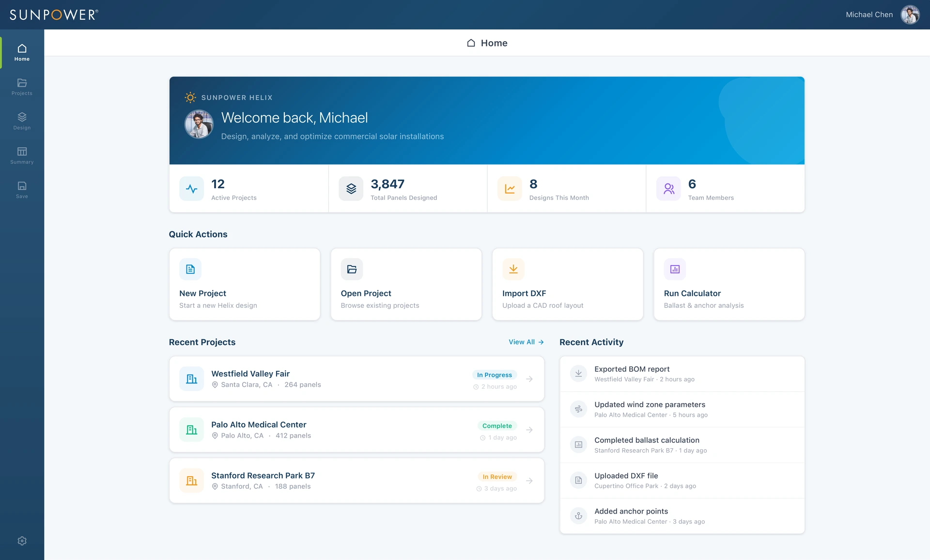This screenshot has width=930, height=560.
Task: Open the Design section in sidebar
Action: [x=22, y=121]
